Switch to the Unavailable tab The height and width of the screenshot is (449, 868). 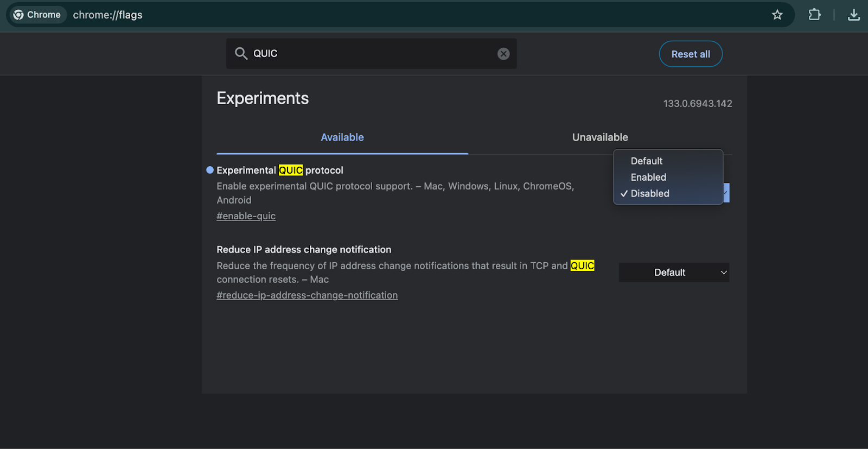tap(599, 137)
